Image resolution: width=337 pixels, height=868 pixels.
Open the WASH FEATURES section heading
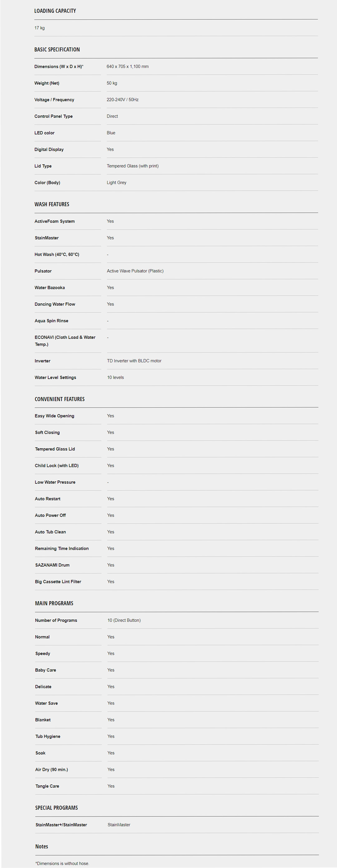[x=52, y=204]
